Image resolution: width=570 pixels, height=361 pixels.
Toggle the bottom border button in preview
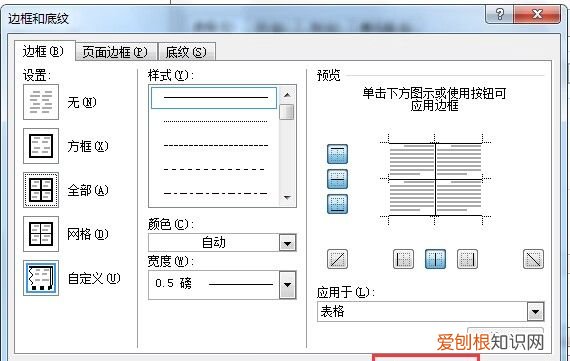point(337,204)
